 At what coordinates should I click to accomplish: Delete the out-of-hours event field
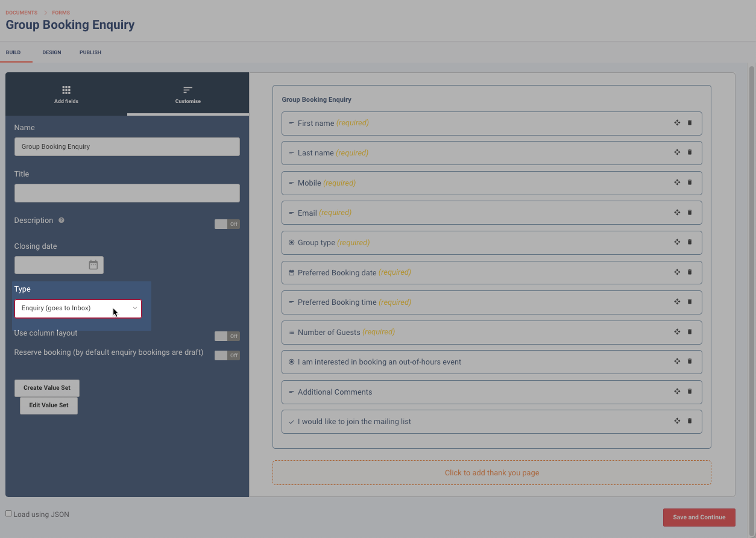tap(690, 361)
